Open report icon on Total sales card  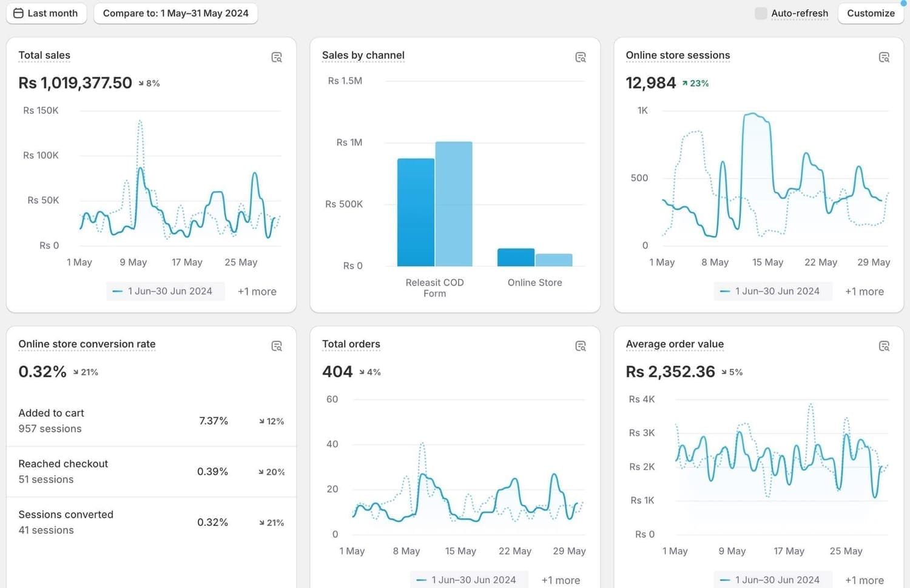tap(277, 58)
